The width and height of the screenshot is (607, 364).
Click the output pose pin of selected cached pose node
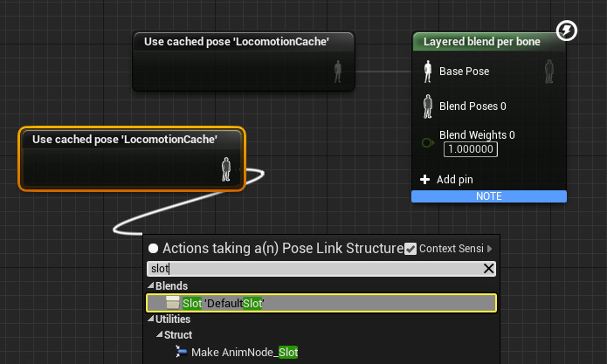click(x=226, y=169)
